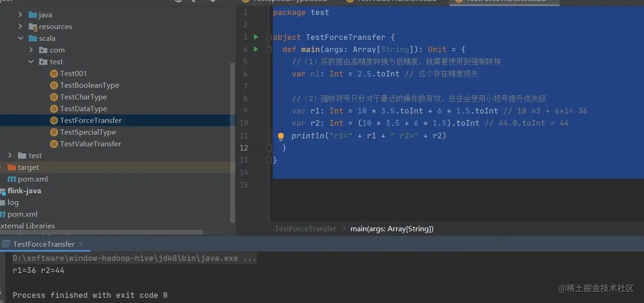Click the java.exe command line in console

(134, 258)
